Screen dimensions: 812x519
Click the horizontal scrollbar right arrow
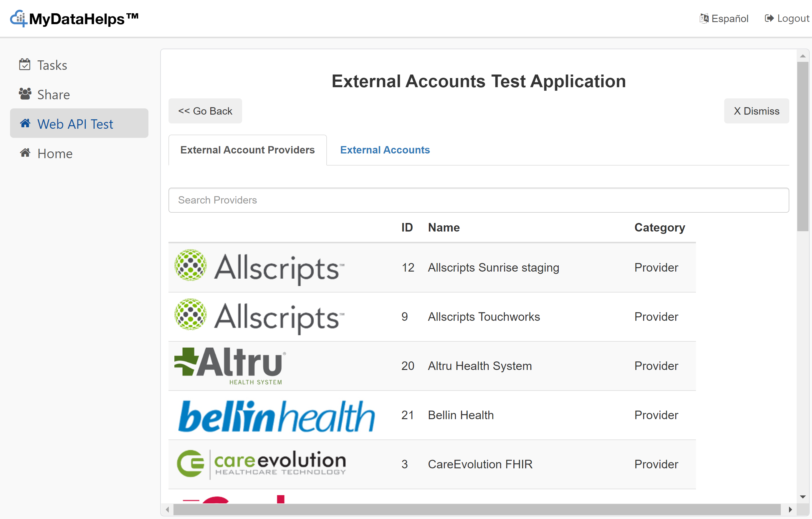point(790,509)
